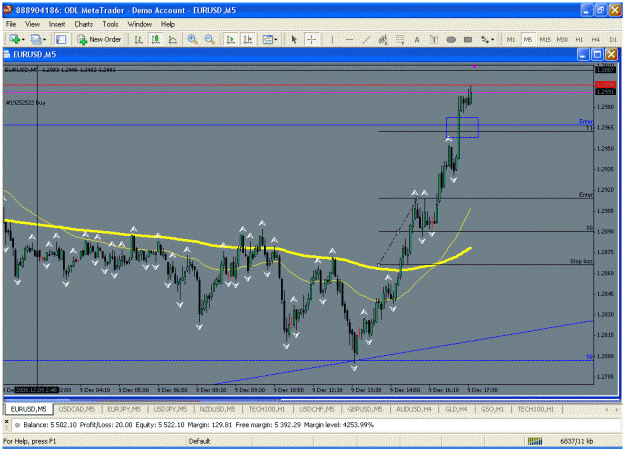Image resolution: width=625 pixels, height=449 pixels.
Task: Open the New Chart icon
Action: point(14,39)
